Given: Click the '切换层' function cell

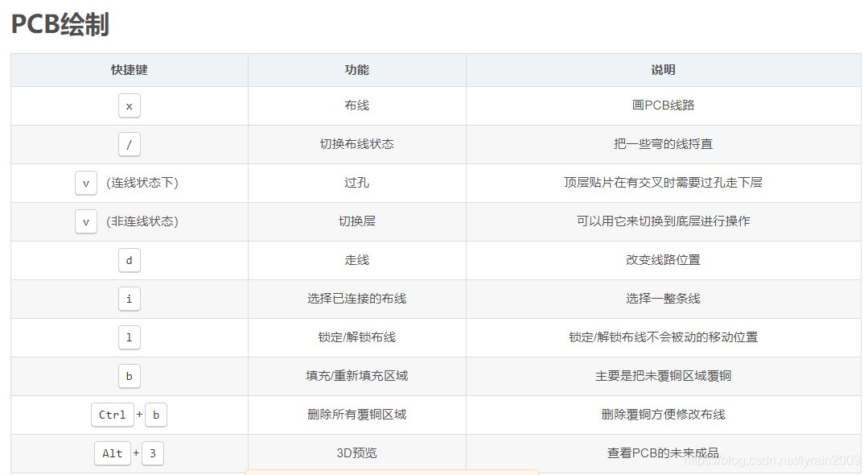Looking at the screenshot, I should pyautogui.click(x=356, y=221).
